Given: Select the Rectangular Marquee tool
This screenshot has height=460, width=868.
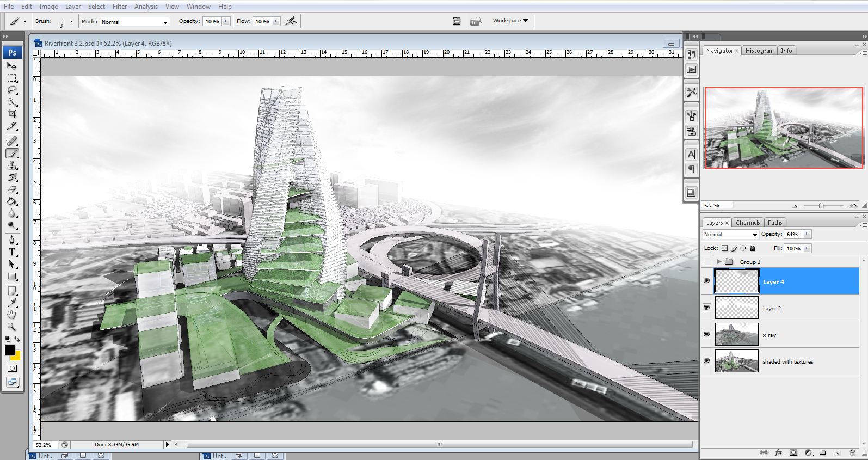Looking at the screenshot, I should (x=12, y=78).
